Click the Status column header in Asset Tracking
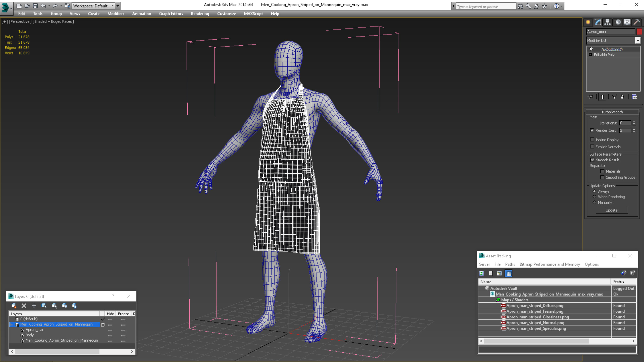 623,282
